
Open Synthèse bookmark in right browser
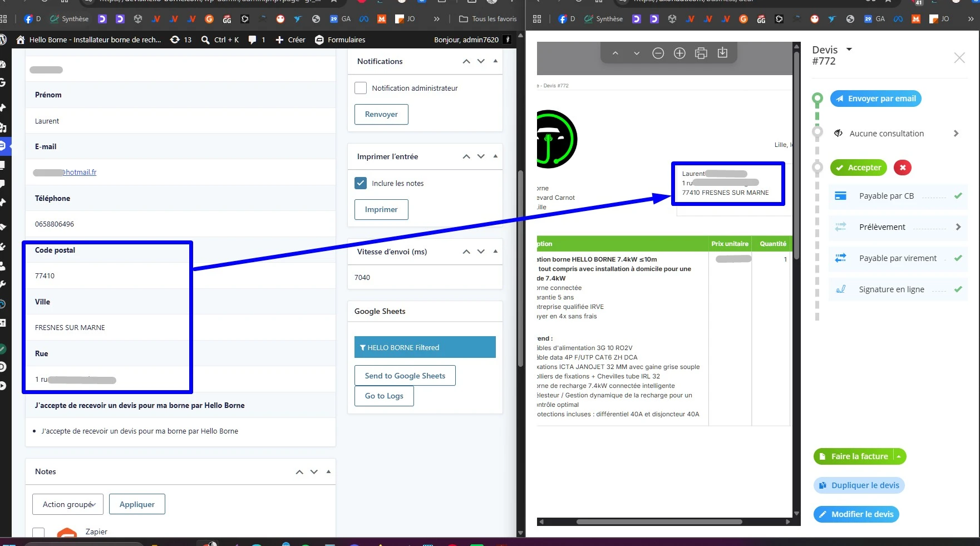604,19
